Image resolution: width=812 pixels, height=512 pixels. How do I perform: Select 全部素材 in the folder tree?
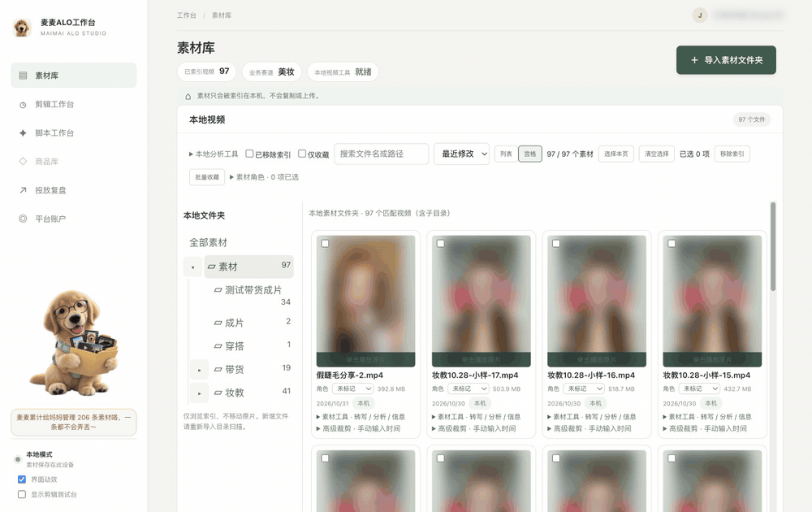click(208, 242)
